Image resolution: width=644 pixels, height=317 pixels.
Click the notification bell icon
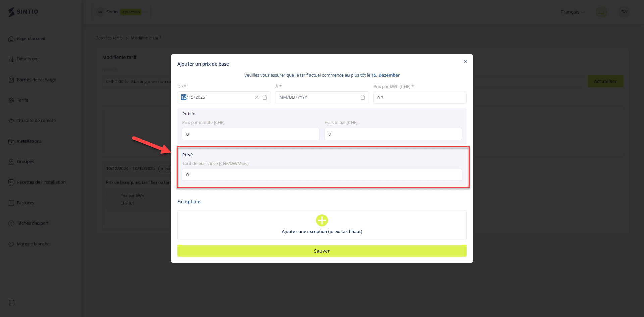(x=601, y=12)
